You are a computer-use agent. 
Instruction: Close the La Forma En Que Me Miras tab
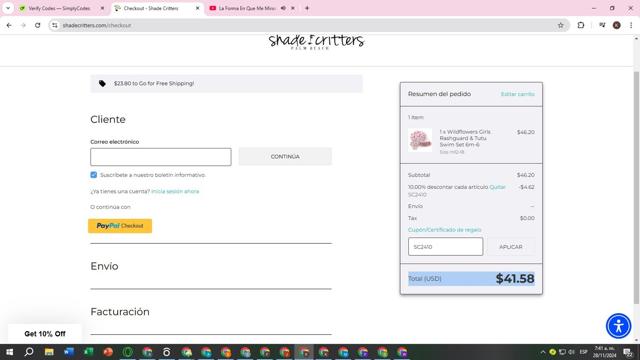[x=293, y=8]
